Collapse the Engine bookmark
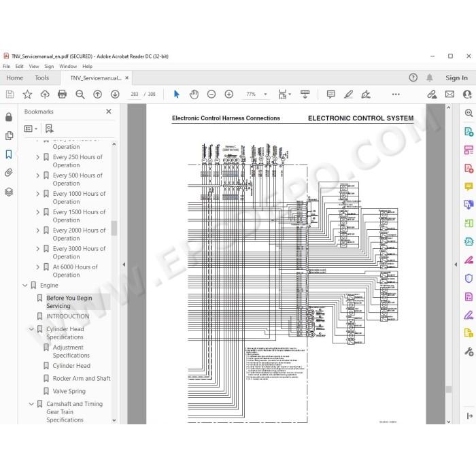Screen dimensions: 476x476 pyautogui.click(x=25, y=286)
